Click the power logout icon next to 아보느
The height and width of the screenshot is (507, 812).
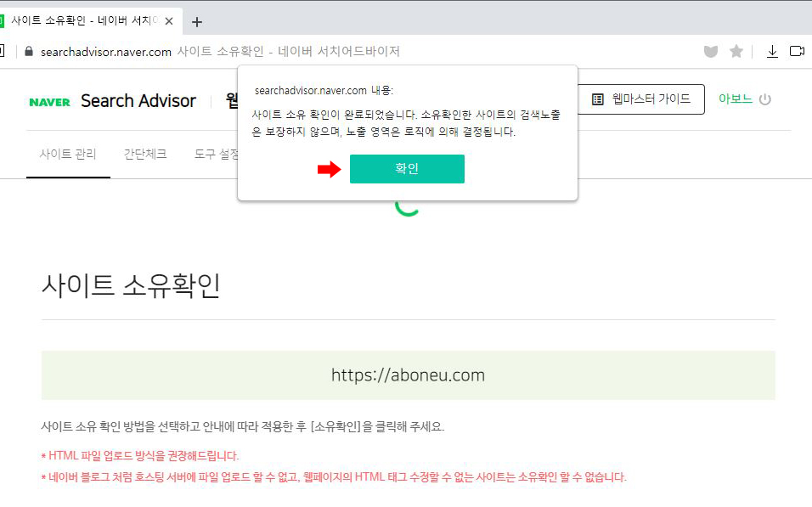pyautogui.click(x=765, y=99)
